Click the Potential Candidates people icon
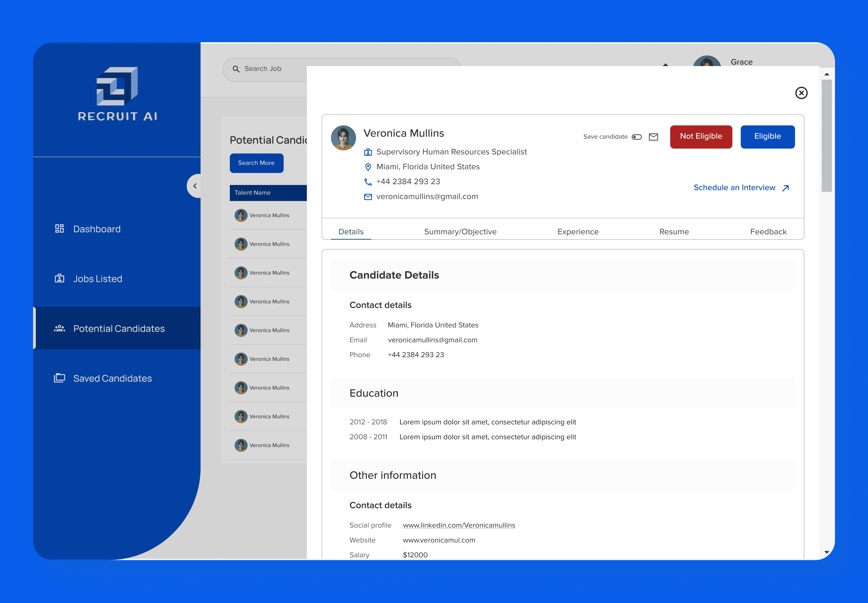868x603 pixels. click(x=59, y=328)
